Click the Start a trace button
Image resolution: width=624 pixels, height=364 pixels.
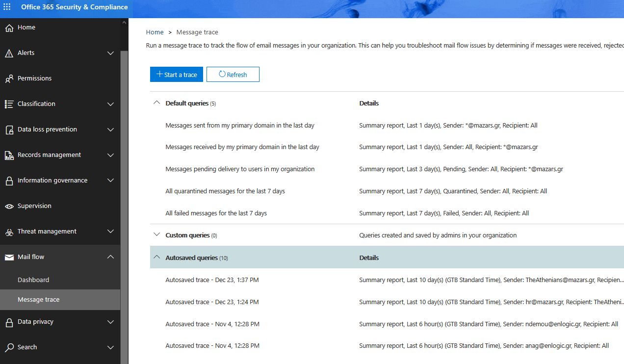point(177,75)
